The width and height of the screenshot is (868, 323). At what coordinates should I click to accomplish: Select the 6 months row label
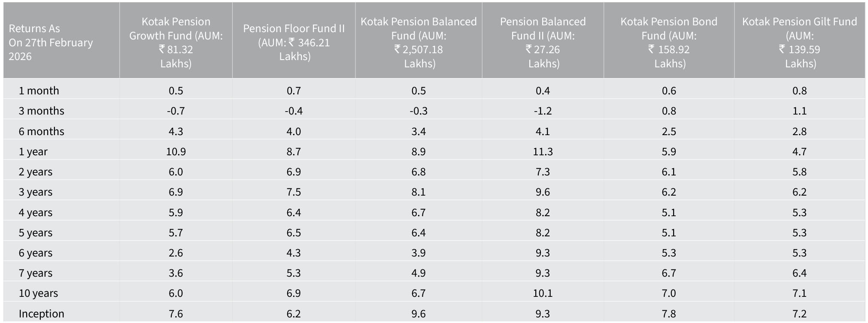pos(41,131)
